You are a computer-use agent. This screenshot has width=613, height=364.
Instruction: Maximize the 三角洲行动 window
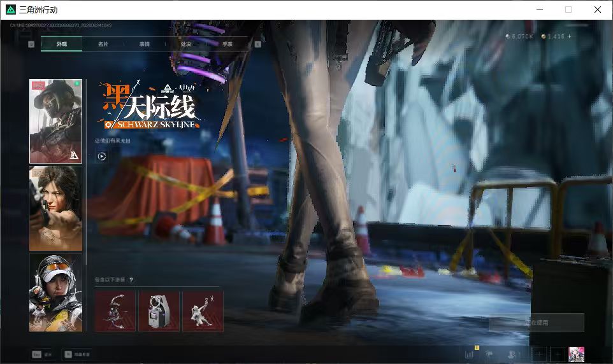tap(568, 10)
